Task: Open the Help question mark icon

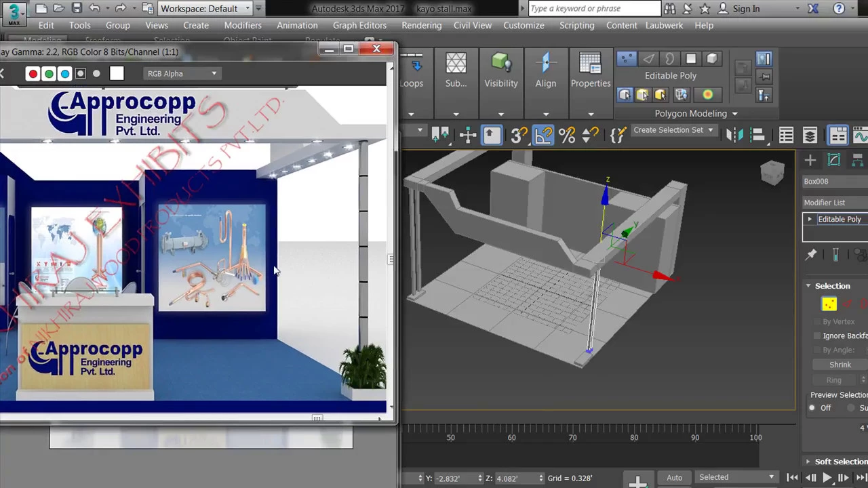Action: coord(839,9)
